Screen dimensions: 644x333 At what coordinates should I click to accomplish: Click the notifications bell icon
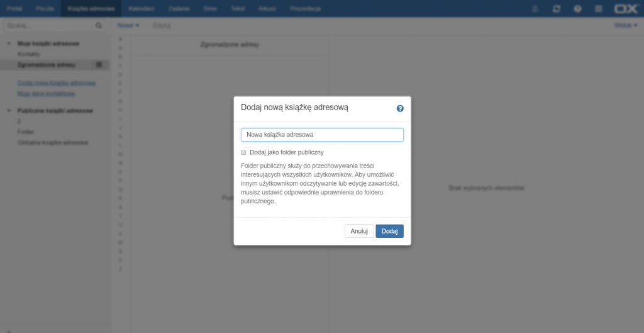[535, 9]
